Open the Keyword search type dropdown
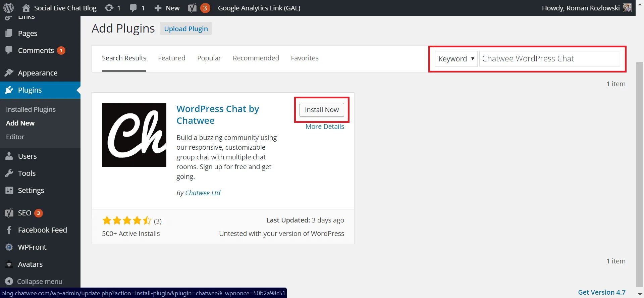Image resolution: width=644 pixels, height=298 pixels. pos(456,59)
